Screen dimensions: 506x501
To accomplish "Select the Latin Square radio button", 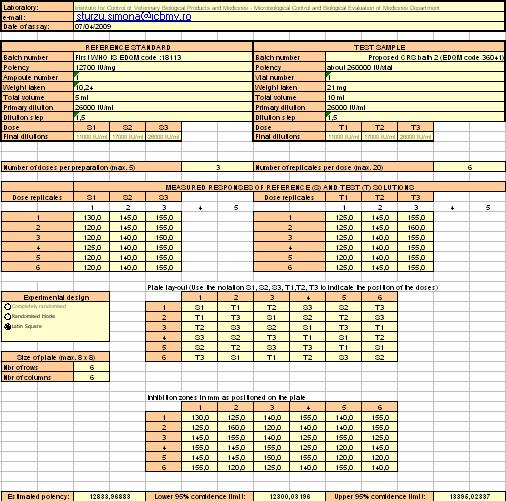I will (x=8, y=326).
